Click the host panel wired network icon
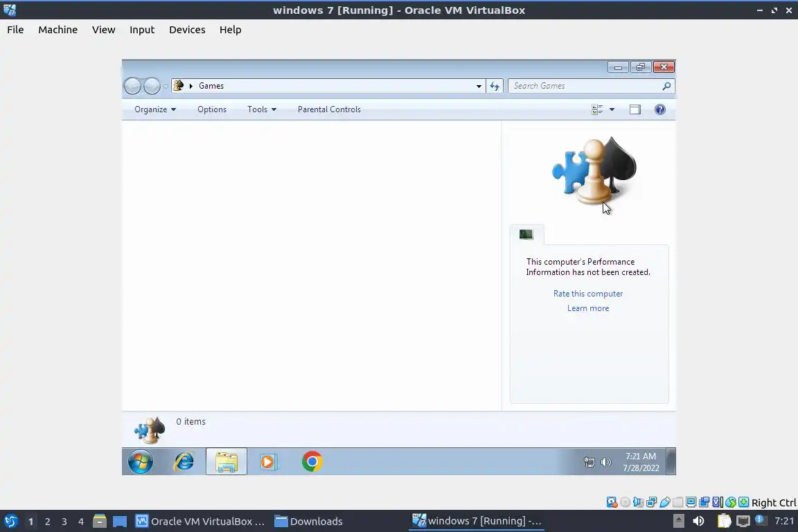The height and width of the screenshot is (532, 798). pos(743,521)
